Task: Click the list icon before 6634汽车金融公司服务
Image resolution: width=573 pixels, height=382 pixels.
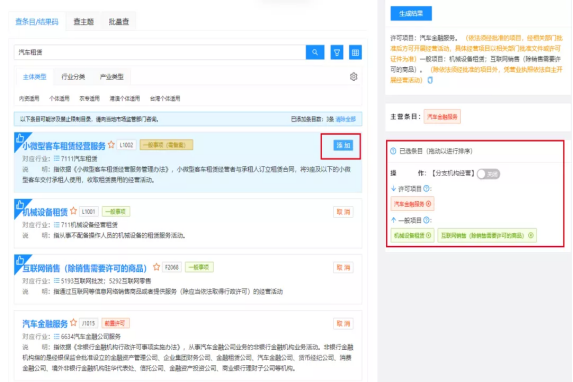Action: pos(57,336)
